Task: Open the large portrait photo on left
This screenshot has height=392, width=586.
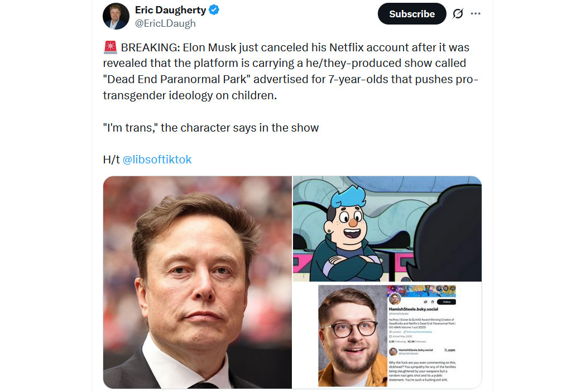Action: 198,282
